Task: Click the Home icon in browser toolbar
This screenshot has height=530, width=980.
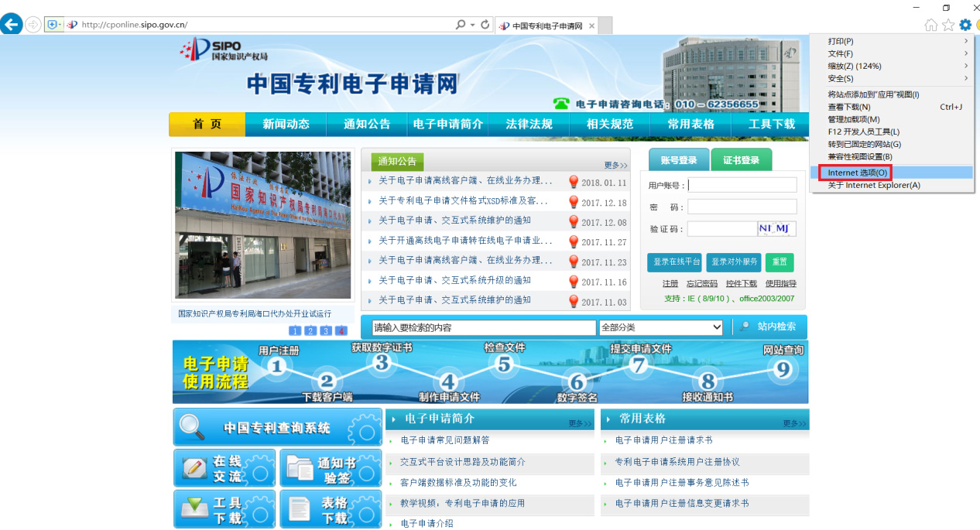Action: pos(930,24)
